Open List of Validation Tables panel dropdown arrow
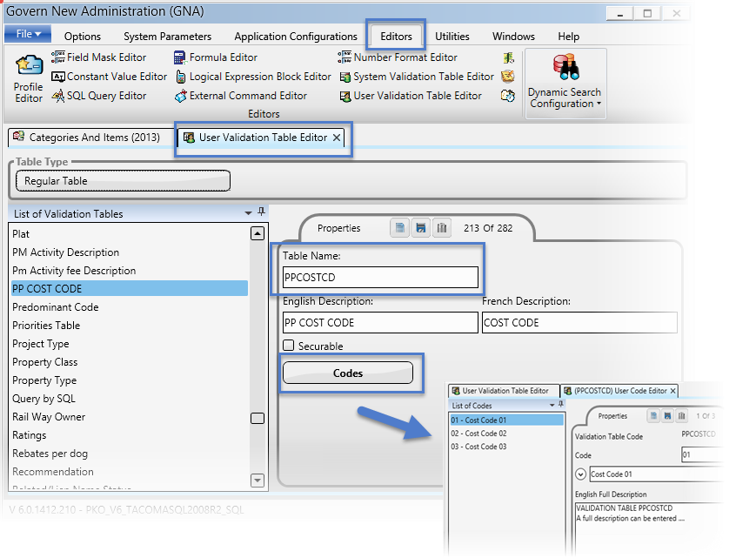 (x=249, y=213)
